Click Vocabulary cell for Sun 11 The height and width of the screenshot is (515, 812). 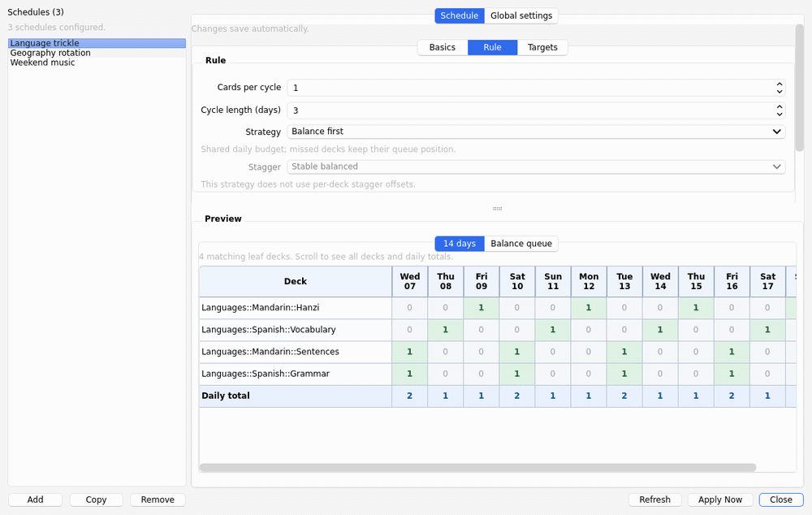click(x=552, y=330)
